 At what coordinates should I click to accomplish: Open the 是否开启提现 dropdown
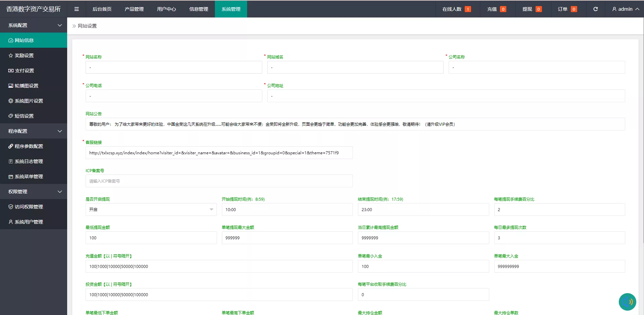150,209
